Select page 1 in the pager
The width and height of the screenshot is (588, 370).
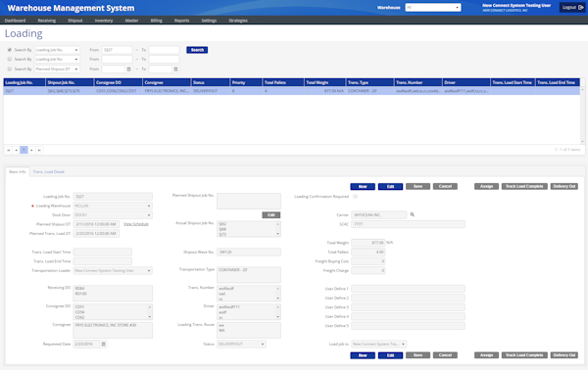(x=24, y=150)
